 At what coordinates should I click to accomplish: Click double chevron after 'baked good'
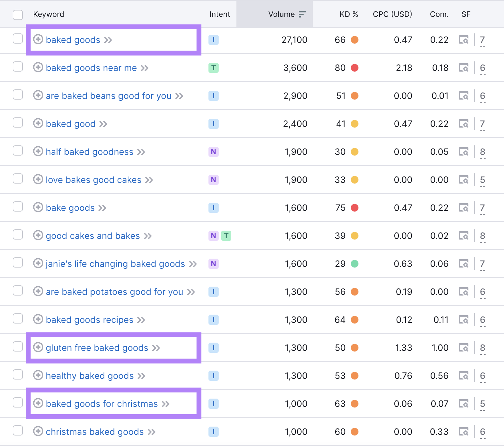(103, 124)
